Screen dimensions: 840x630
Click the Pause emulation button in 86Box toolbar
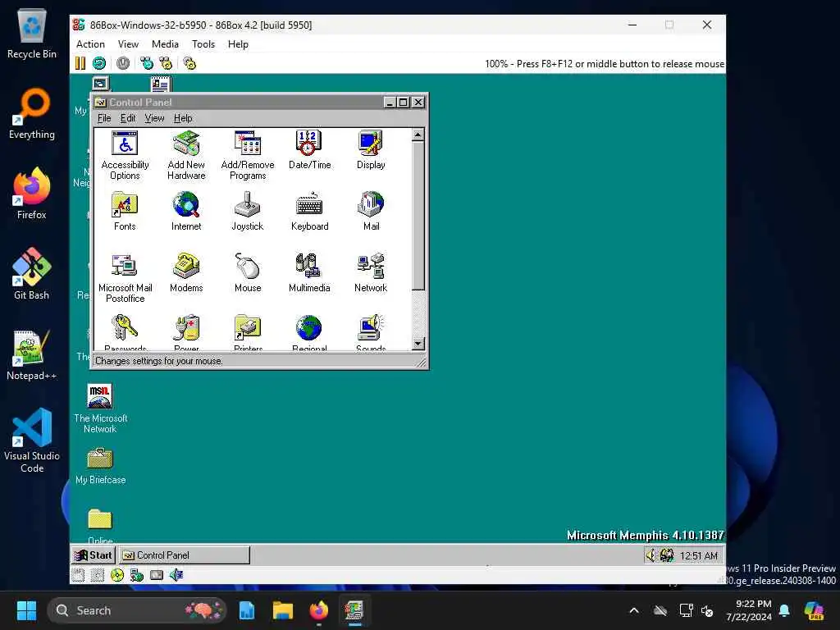(x=80, y=63)
